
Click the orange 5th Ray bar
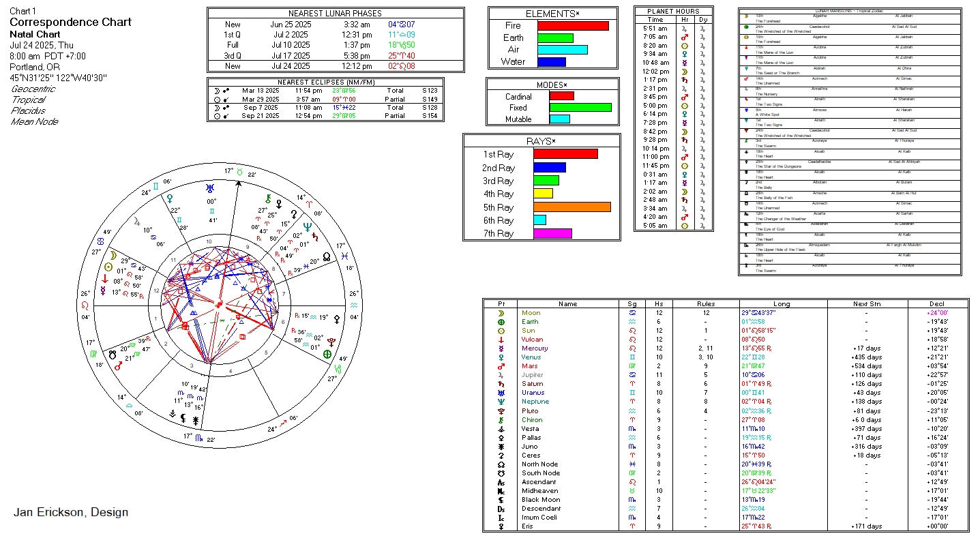pos(571,207)
